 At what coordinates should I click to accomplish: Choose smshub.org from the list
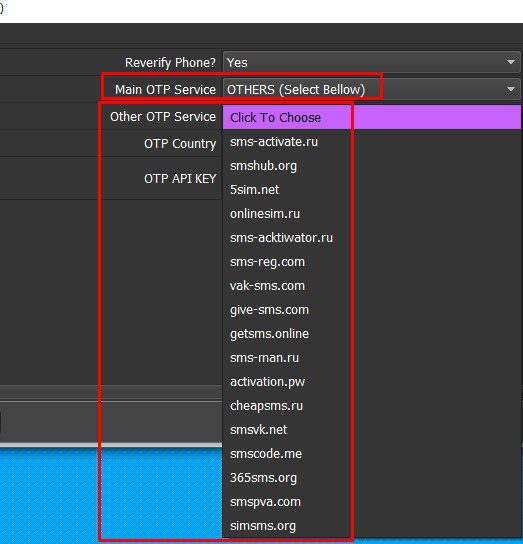[372, 165]
